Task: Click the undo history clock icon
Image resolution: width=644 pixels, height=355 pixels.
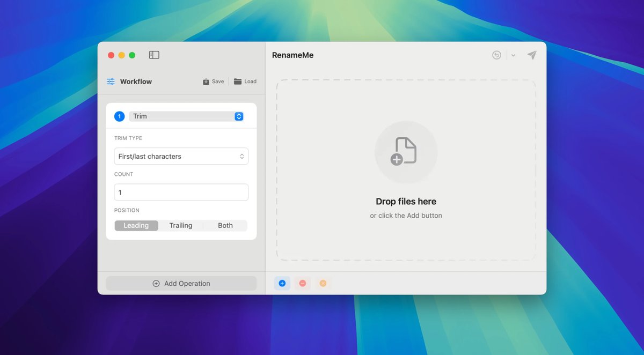Action: click(x=497, y=55)
